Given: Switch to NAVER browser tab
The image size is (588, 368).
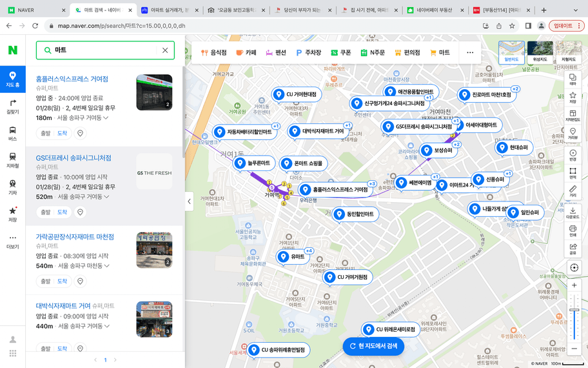Looking at the screenshot, I should [36, 10].
